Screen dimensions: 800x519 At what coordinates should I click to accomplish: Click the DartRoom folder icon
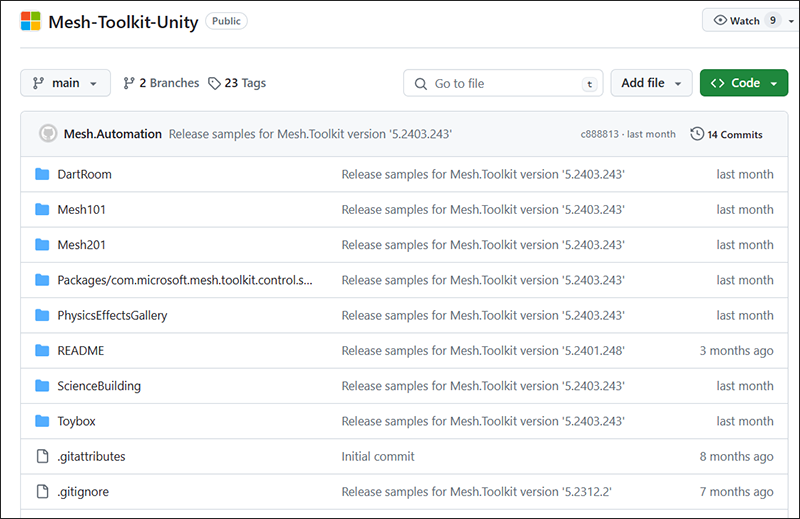tap(42, 174)
